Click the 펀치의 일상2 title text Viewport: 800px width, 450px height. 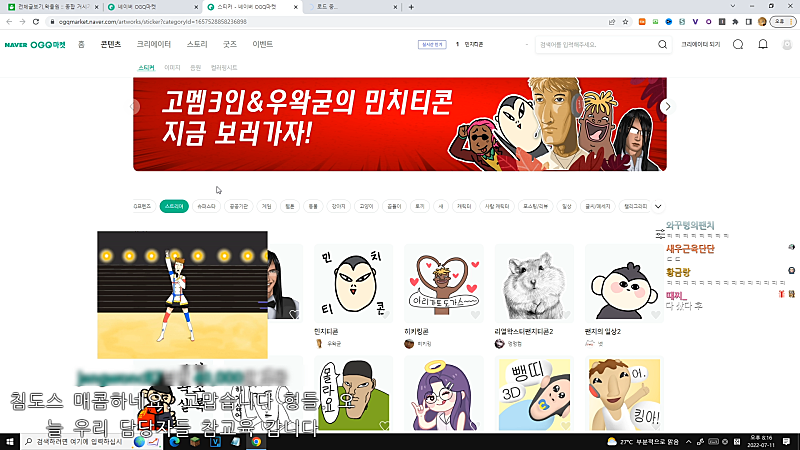point(603,332)
